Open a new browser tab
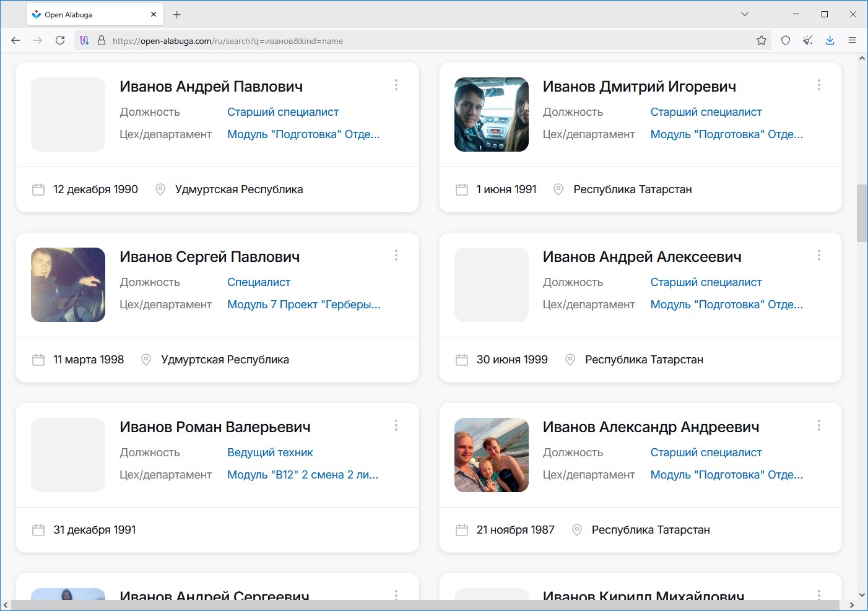Viewport: 868px width, 611px height. click(177, 14)
